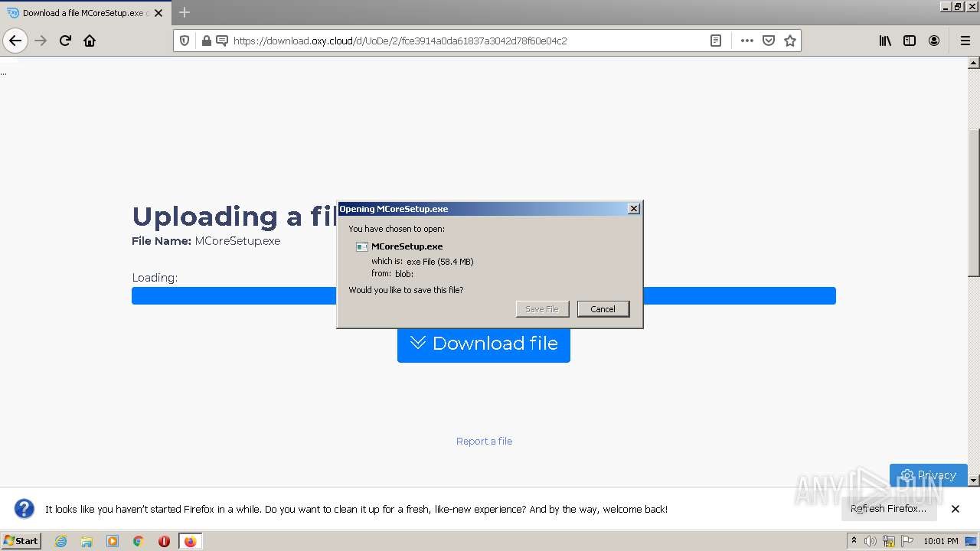
Task: Show the sidebars panel
Action: (x=910, y=41)
